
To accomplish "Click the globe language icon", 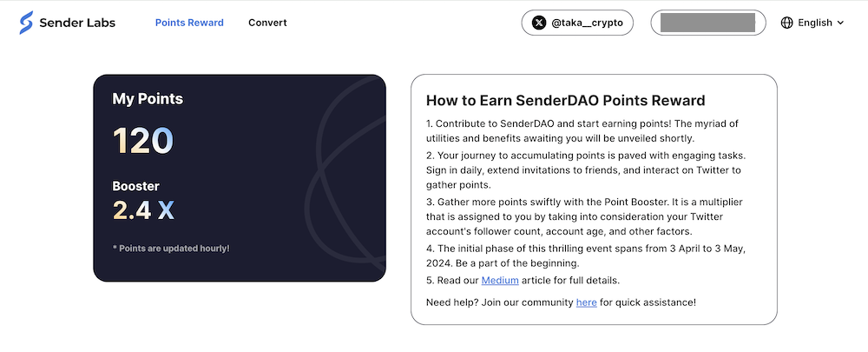I will tap(787, 23).
